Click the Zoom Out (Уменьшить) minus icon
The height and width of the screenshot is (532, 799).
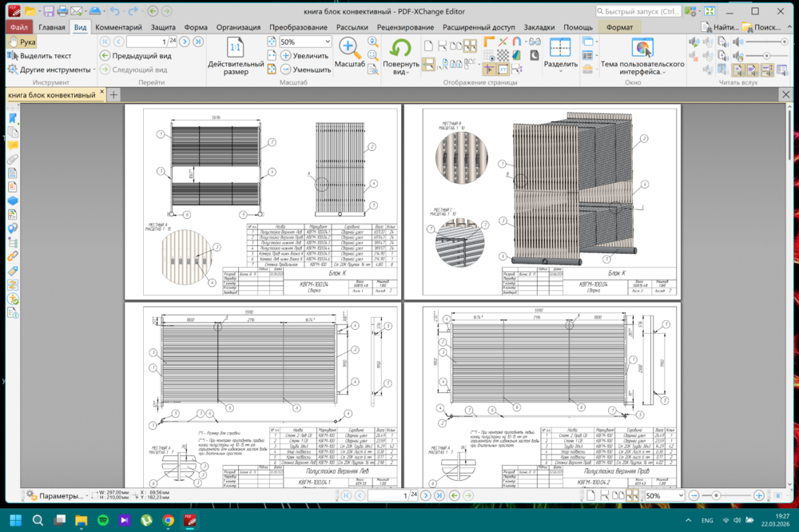pyautogui.click(x=285, y=69)
